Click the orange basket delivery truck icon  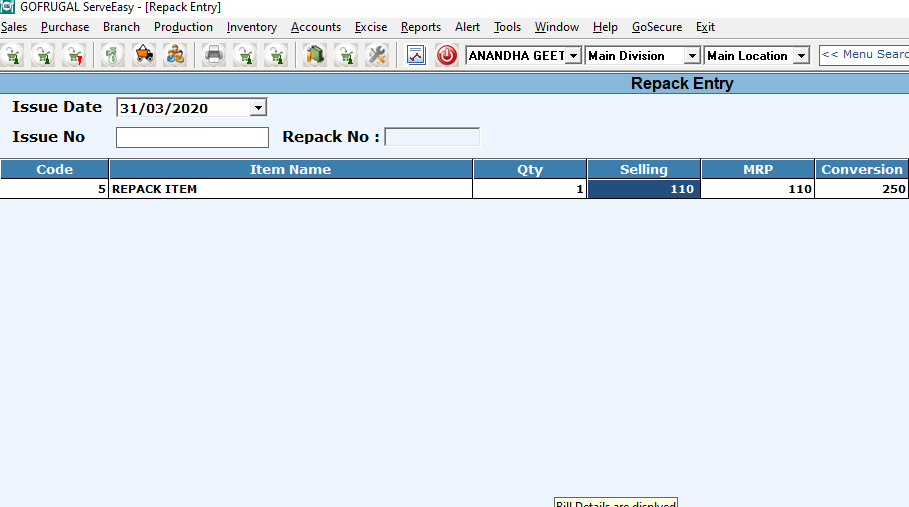[144, 56]
